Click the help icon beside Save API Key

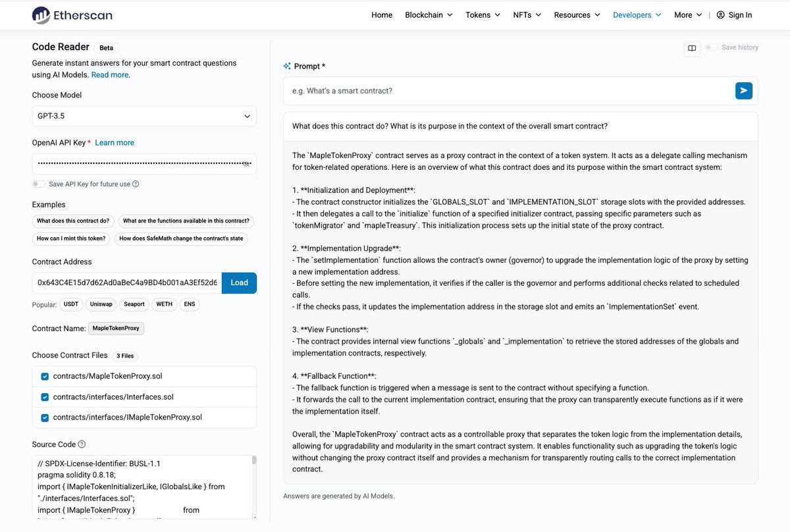[x=136, y=184]
